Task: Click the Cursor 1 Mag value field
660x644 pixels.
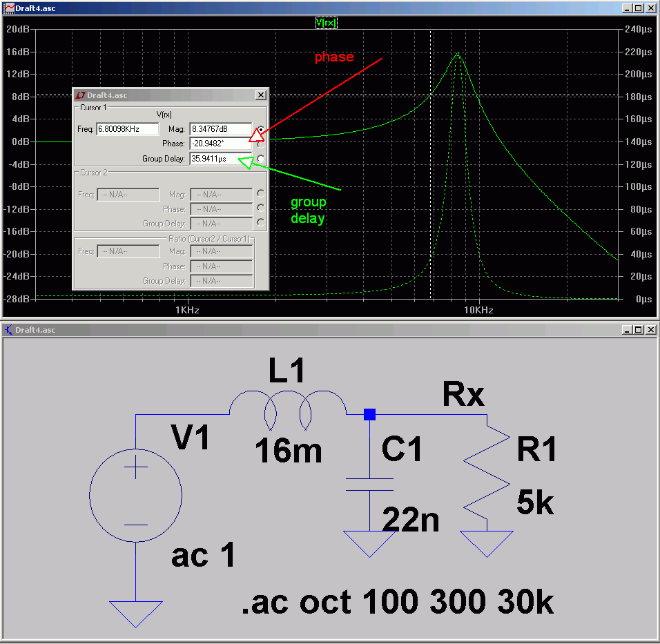Action: (220, 129)
